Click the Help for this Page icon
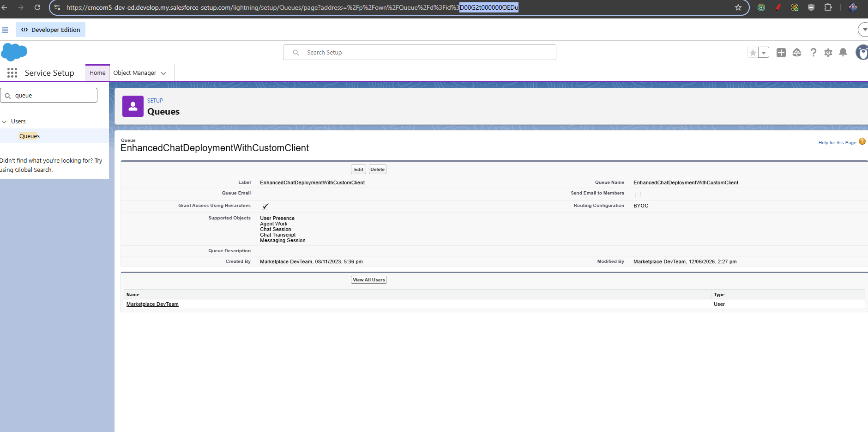 pos(862,141)
